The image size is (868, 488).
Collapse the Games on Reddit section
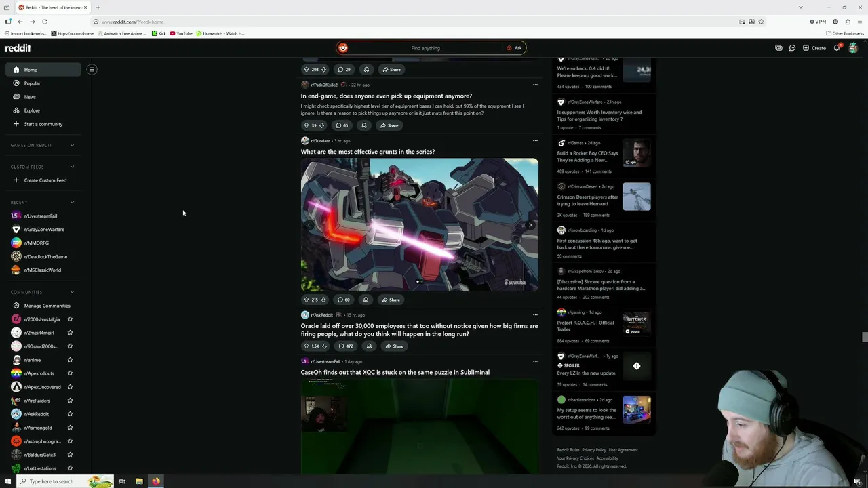pyautogui.click(x=72, y=145)
